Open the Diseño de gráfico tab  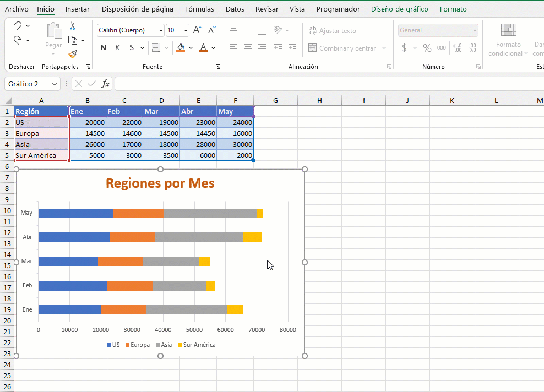coord(400,9)
